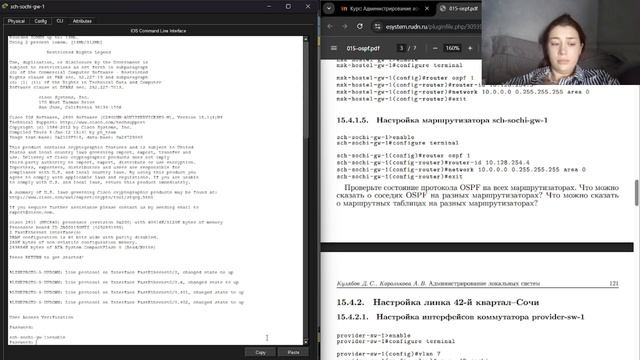
Task: View site information icon in address bar
Action: [x=378, y=27]
